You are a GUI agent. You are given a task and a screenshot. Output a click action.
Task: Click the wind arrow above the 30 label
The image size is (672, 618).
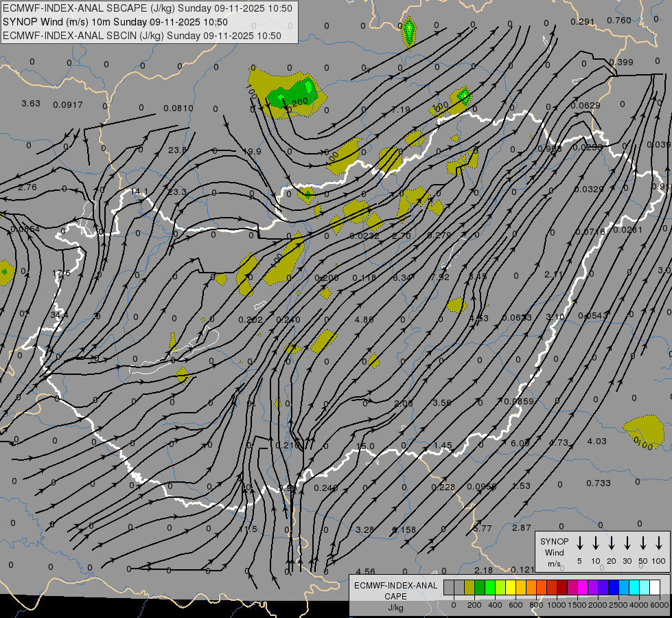(x=627, y=543)
